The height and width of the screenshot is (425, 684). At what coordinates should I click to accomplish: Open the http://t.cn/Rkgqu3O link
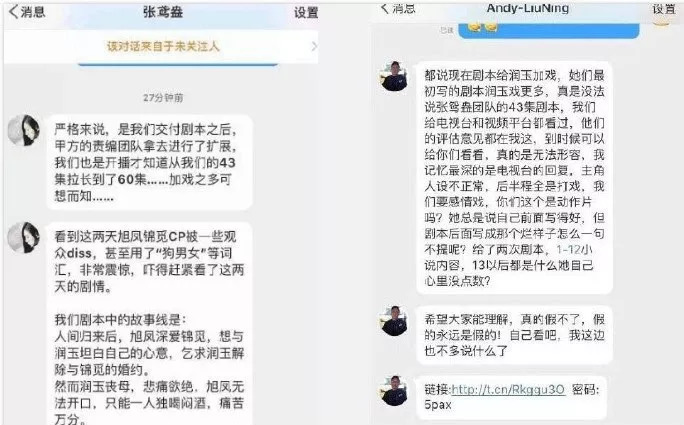point(508,389)
